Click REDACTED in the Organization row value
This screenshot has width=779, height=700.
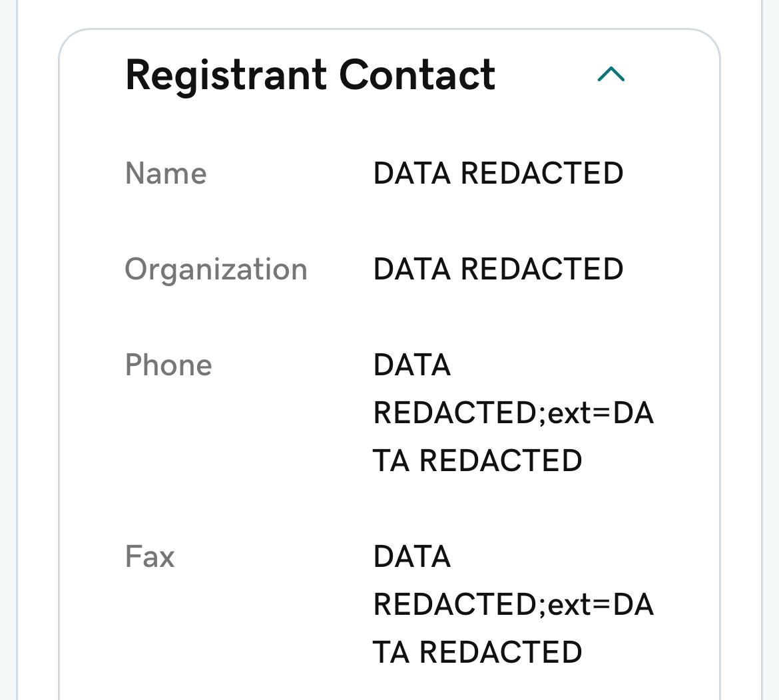542,269
